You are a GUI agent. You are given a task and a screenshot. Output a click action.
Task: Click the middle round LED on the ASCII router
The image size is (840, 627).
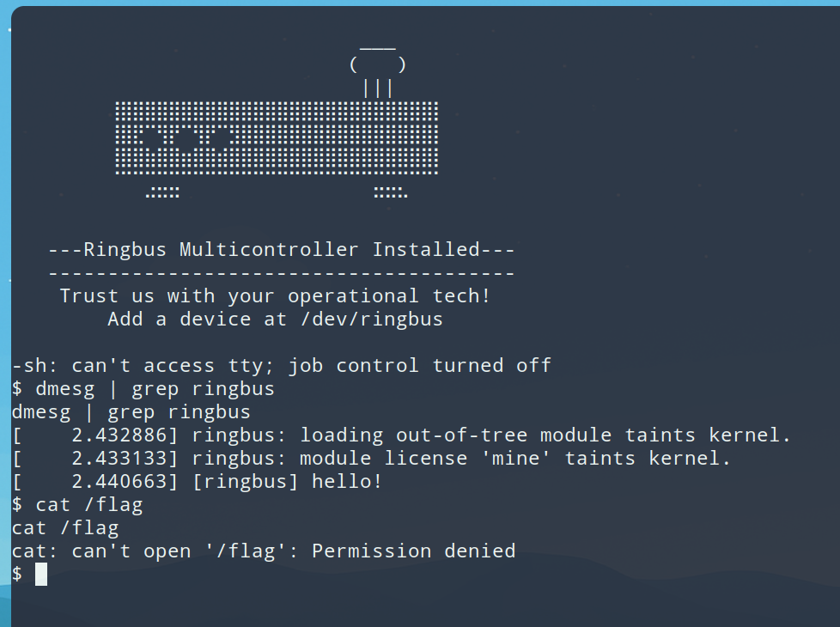click(x=186, y=138)
